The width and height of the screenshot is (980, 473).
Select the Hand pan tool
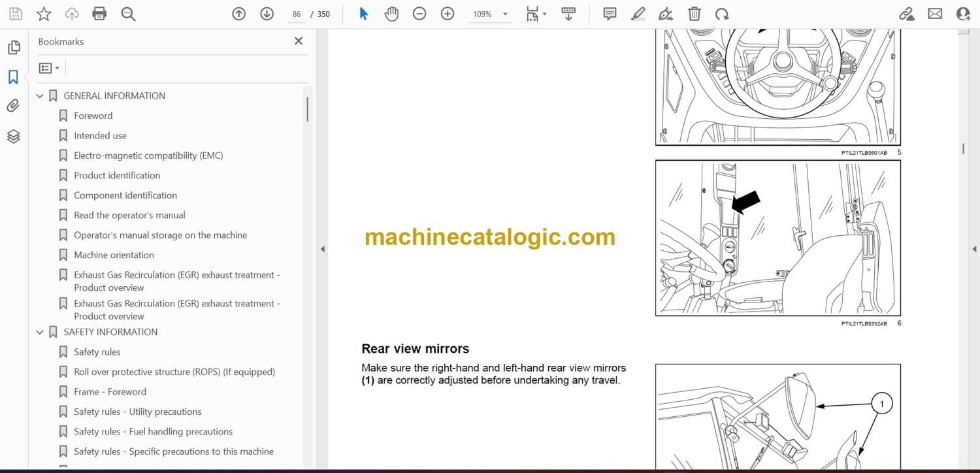[391, 14]
